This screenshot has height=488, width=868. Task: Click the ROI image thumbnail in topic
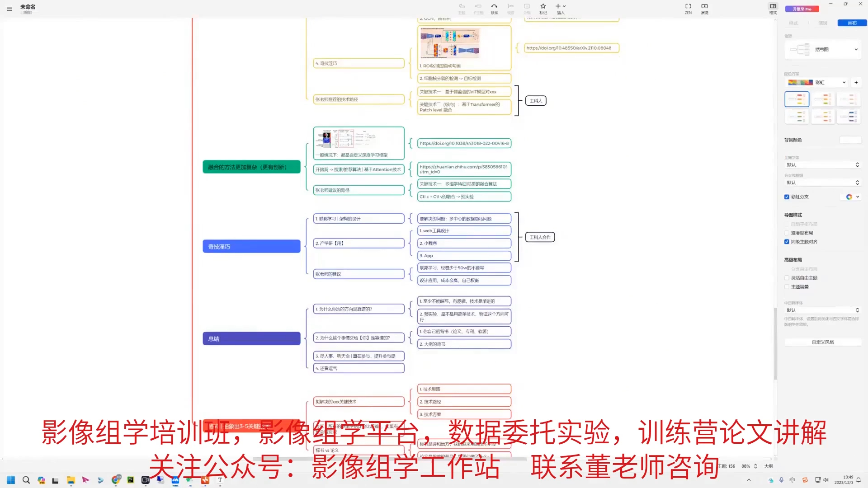450,43
